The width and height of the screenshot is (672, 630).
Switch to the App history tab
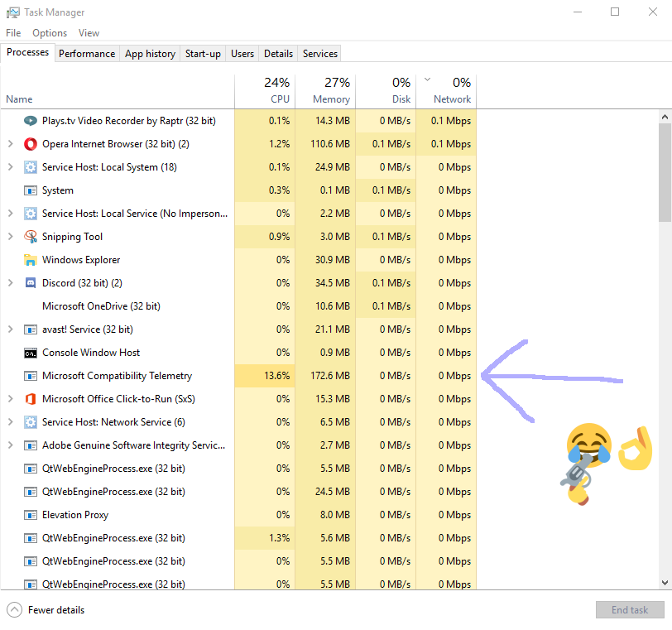(150, 54)
